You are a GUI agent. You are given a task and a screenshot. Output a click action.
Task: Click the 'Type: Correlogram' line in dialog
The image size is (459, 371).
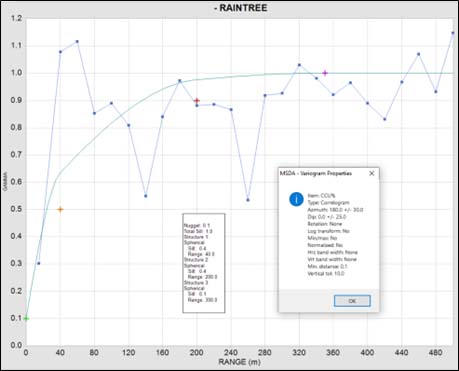pos(328,203)
